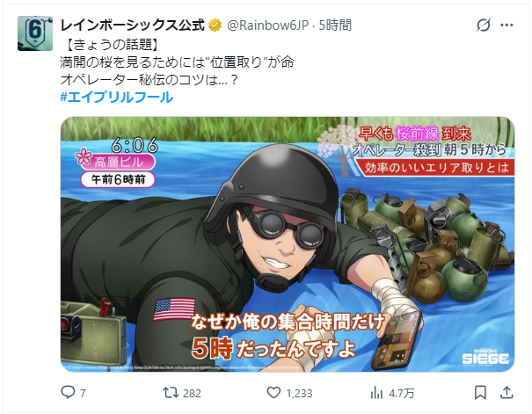Open the 5時間 timestamp link
The image size is (532, 414).
[x=335, y=25]
